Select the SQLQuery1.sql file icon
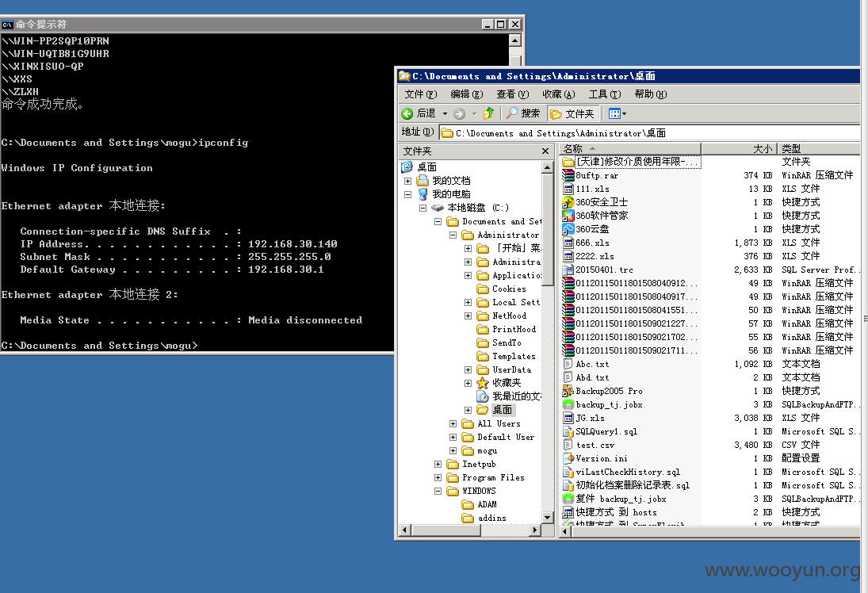Image resolution: width=868 pixels, height=593 pixels. (568, 431)
